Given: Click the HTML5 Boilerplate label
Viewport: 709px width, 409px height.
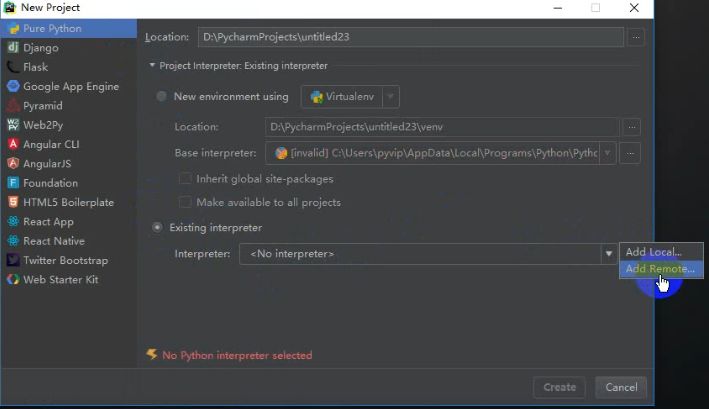Looking at the screenshot, I should 68,202.
